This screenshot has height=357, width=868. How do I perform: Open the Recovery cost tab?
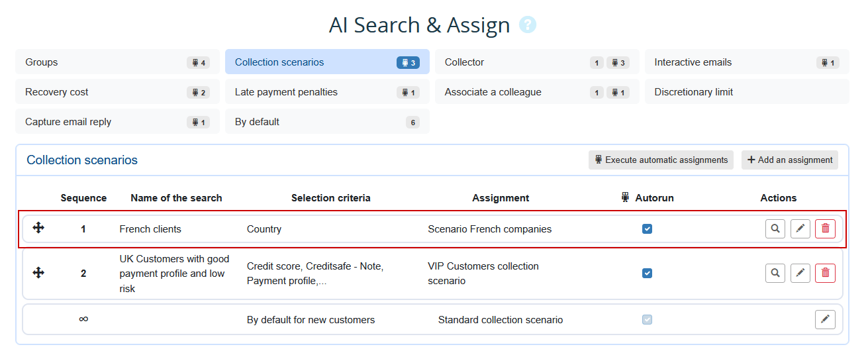117,92
